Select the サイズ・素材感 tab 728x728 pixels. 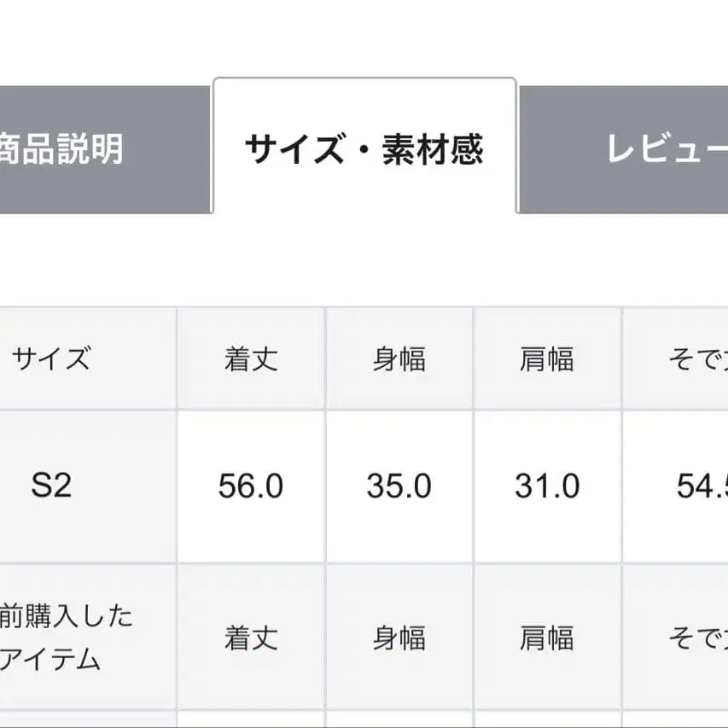pos(365,147)
